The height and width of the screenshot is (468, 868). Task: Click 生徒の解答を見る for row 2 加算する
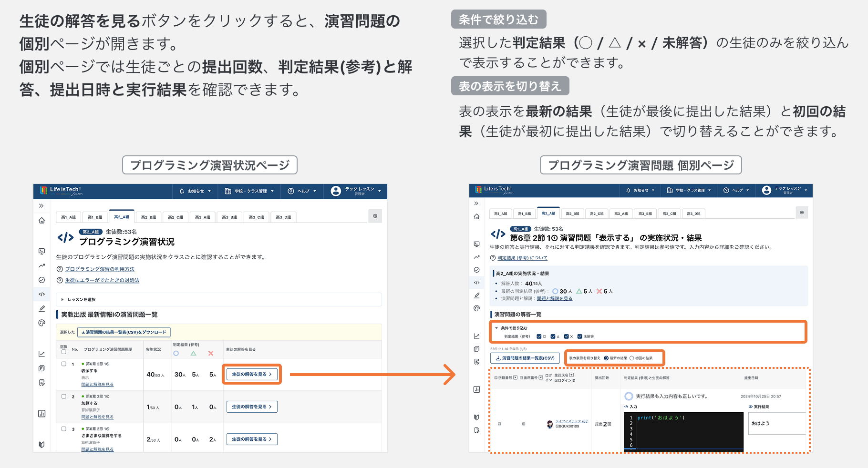pos(252,407)
